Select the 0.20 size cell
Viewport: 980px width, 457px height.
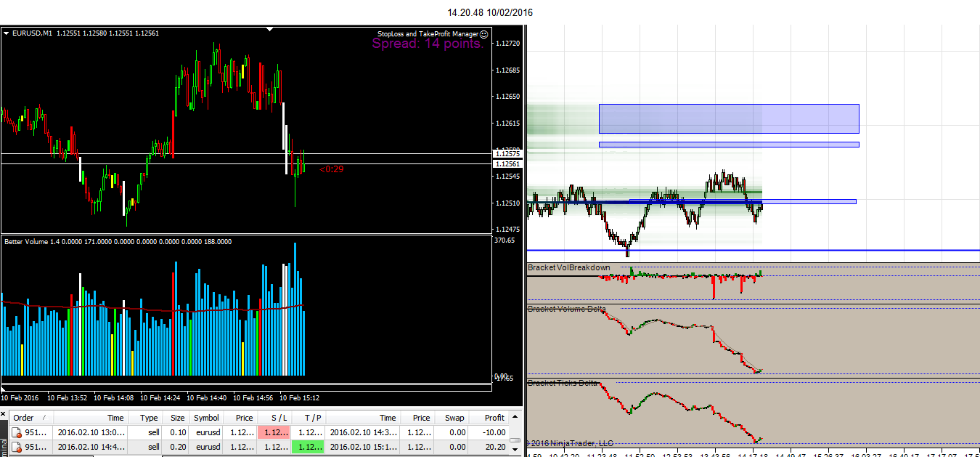[x=175, y=448]
